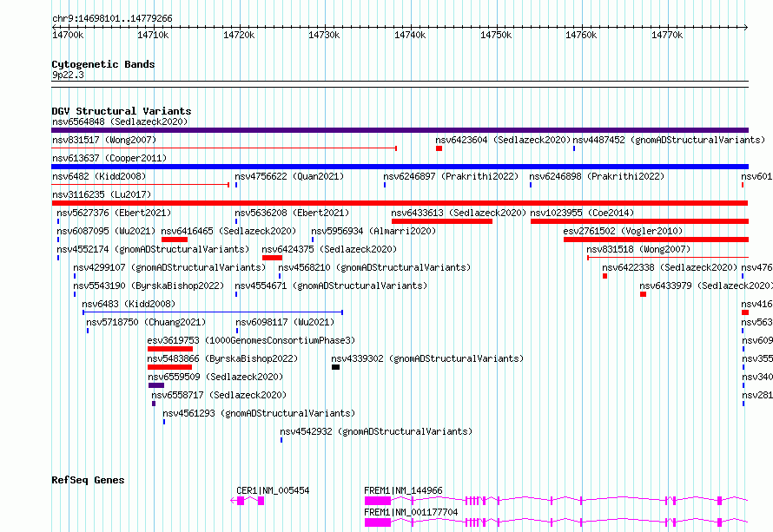
Task: Select red nsv6433613 Sedlazeck2020 bar
Action: 442,221
